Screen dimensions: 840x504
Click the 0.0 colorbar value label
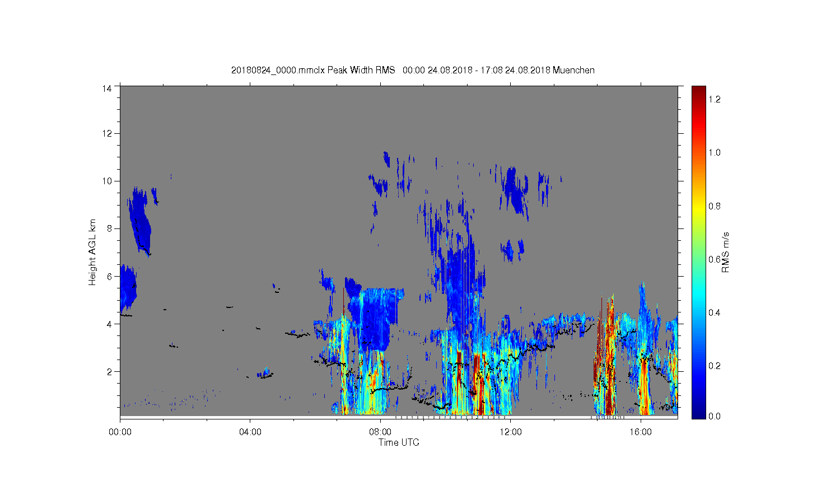[714, 417]
